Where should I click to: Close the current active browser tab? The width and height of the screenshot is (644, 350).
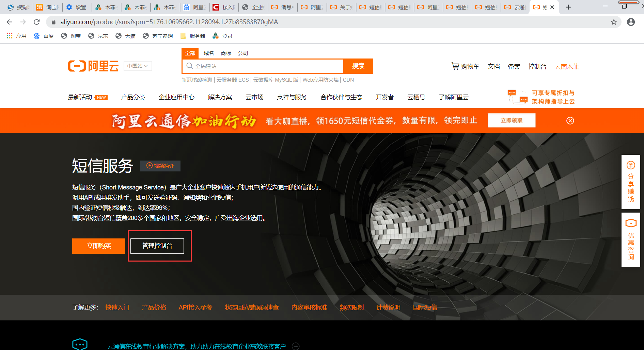pyautogui.click(x=552, y=7)
